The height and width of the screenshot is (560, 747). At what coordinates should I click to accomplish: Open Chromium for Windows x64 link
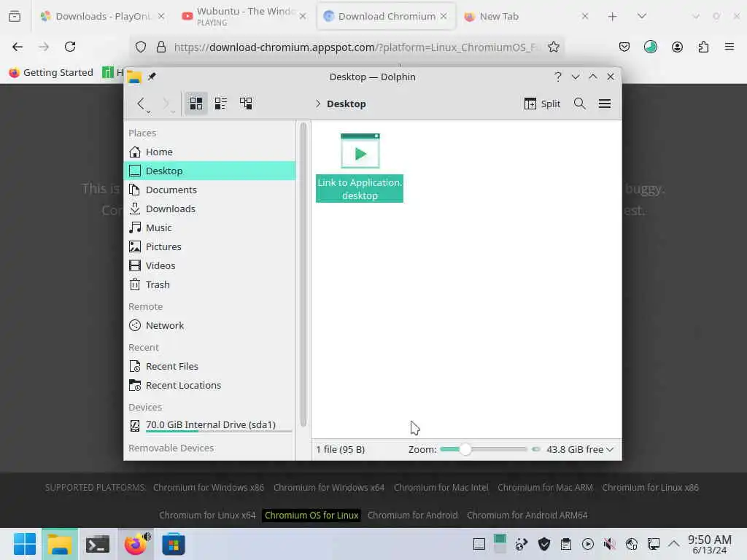[329, 488]
